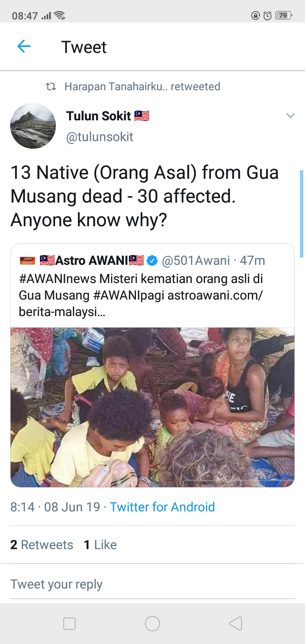Open @tulunsokit handle profile
Image resolution: width=305 pixels, height=644 pixels.
click(x=100, y=137)
